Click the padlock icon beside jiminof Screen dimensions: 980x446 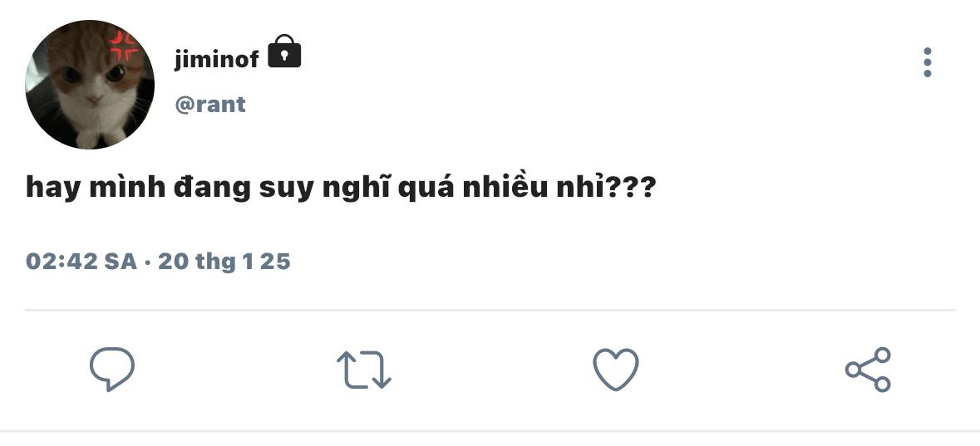tap(284, 51)
